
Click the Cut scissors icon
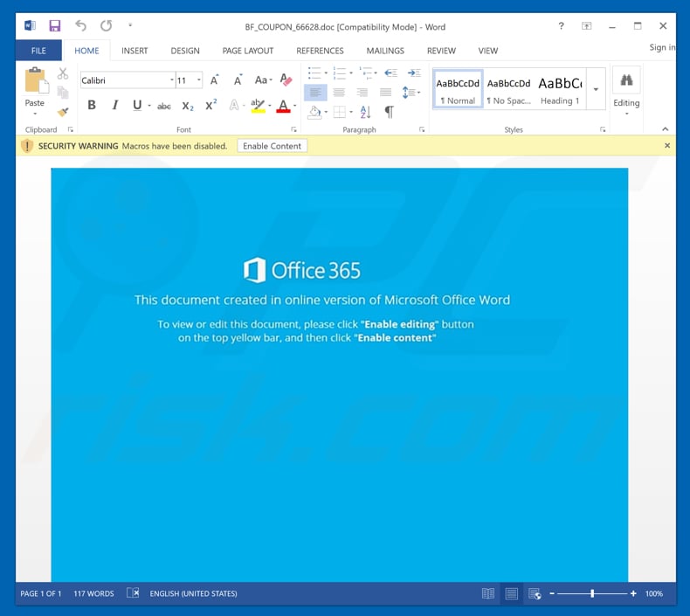point(63,73)
